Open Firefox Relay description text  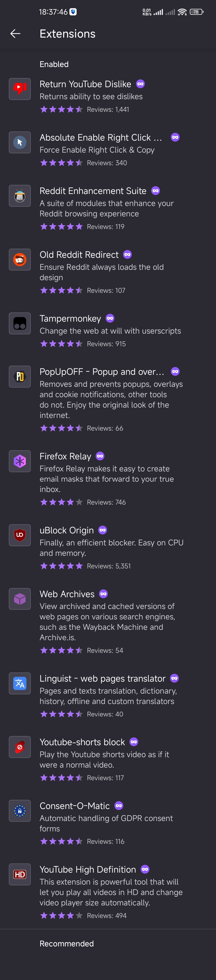pyautogui.click(x=106, y=479)
